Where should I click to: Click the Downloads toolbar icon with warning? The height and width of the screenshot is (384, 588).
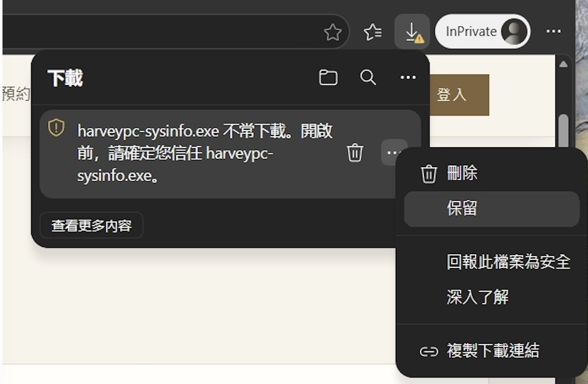point(412,32)
